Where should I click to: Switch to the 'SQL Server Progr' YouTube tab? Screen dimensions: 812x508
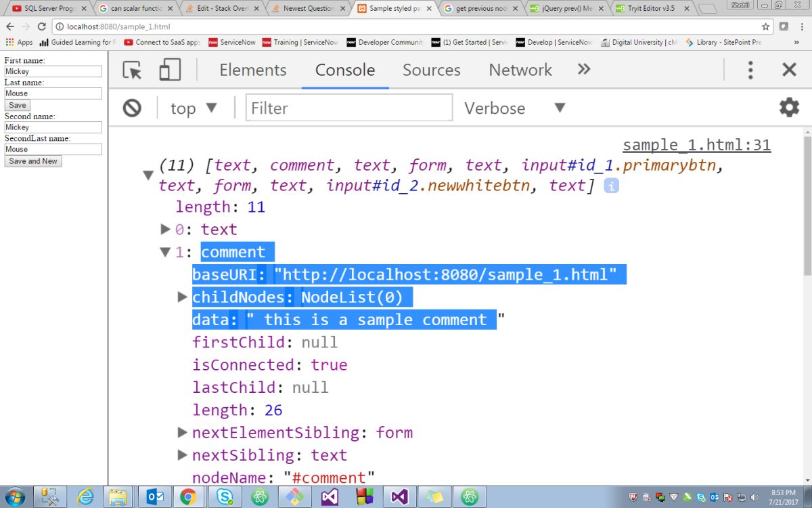[49, 8]
